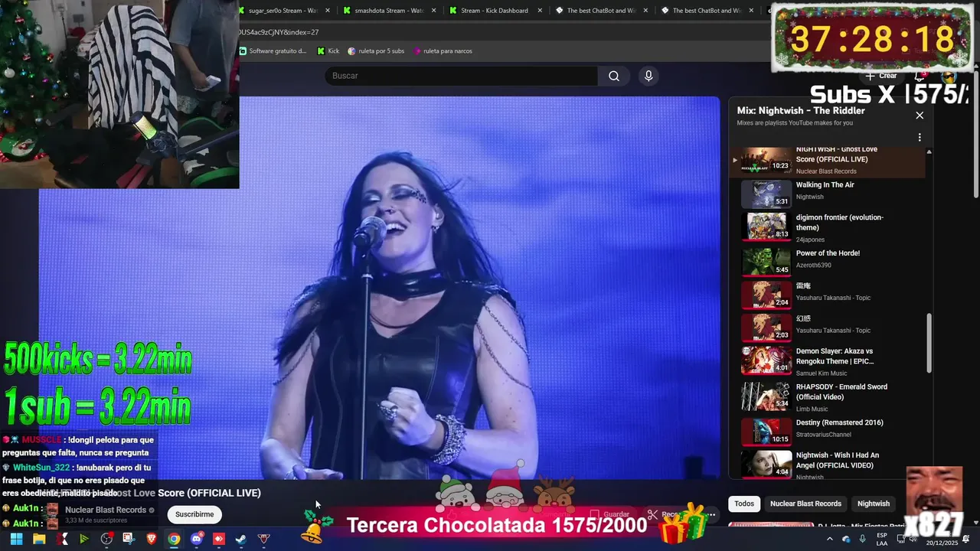The height and width of the screenshot is (551, 980).
Task: Open ruleta para narcos bookmark
Action: point(443,51)
